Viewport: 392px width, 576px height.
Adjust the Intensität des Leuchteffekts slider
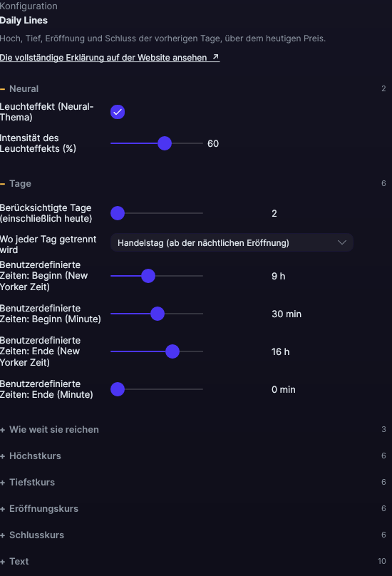[157, 143]
